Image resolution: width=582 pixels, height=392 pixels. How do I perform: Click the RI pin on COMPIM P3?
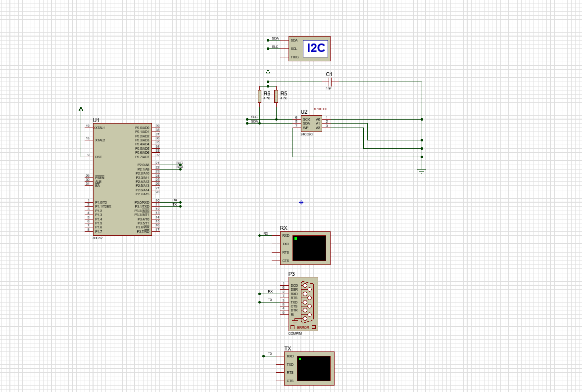292,314
